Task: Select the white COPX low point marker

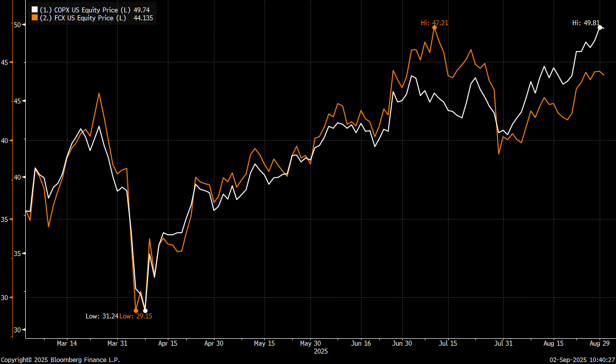Action: coord(145,311)
